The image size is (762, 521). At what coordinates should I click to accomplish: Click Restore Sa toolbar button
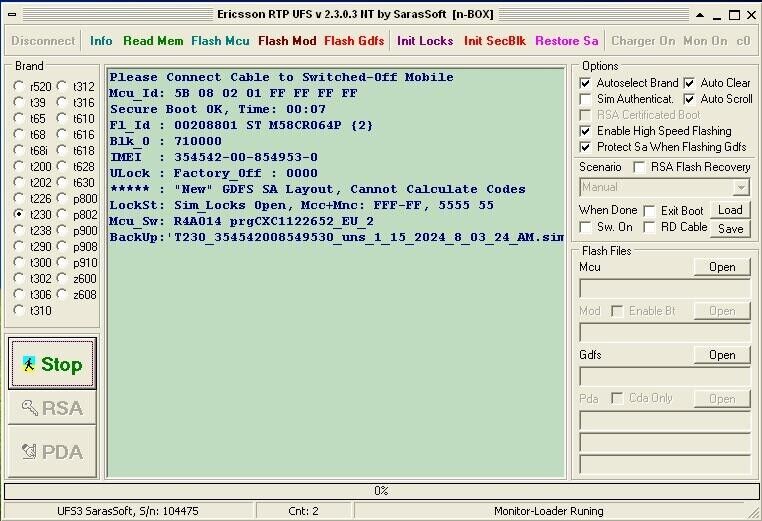coord(567,41)
